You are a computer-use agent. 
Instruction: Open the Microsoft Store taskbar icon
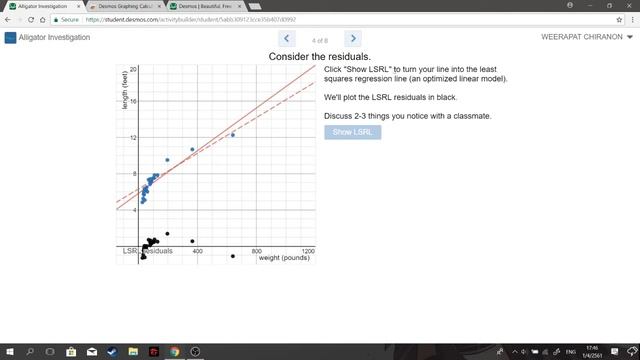(x=71, y=351)
